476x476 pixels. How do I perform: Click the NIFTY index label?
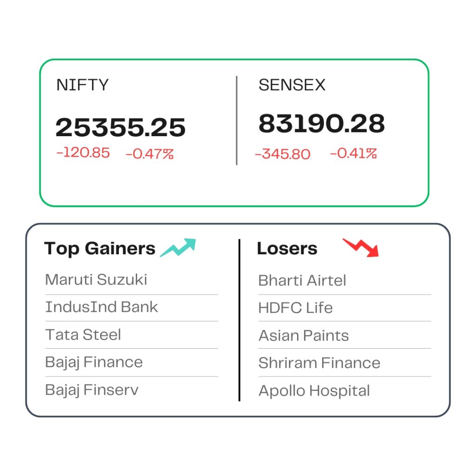pos(83,85)
